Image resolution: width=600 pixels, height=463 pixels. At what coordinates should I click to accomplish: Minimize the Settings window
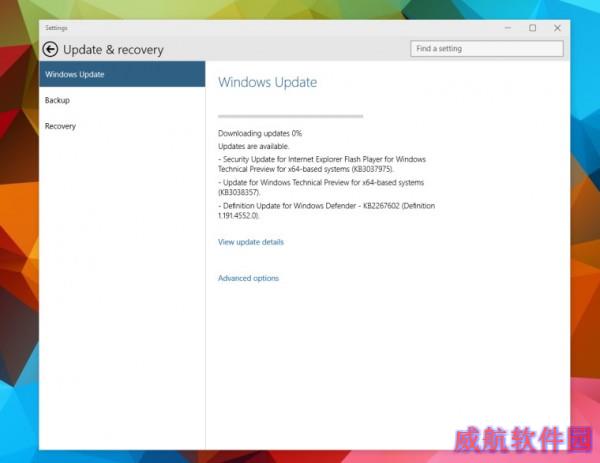(x=508, y=28)
